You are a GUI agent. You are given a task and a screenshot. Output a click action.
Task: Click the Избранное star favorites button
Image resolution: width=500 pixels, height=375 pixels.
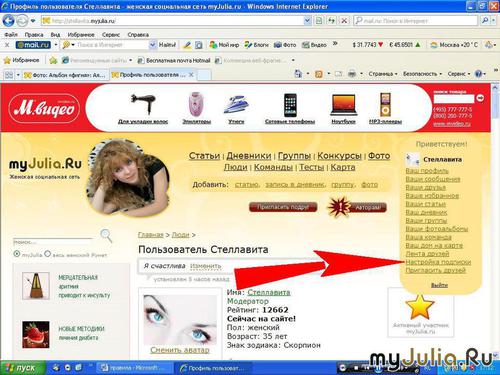(21, 60)
